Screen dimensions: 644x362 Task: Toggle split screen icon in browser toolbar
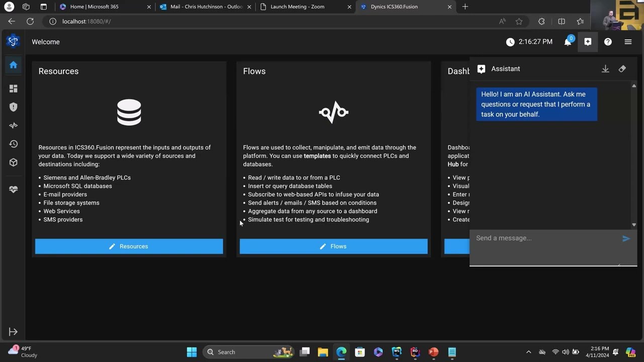[x=561, y=21]
